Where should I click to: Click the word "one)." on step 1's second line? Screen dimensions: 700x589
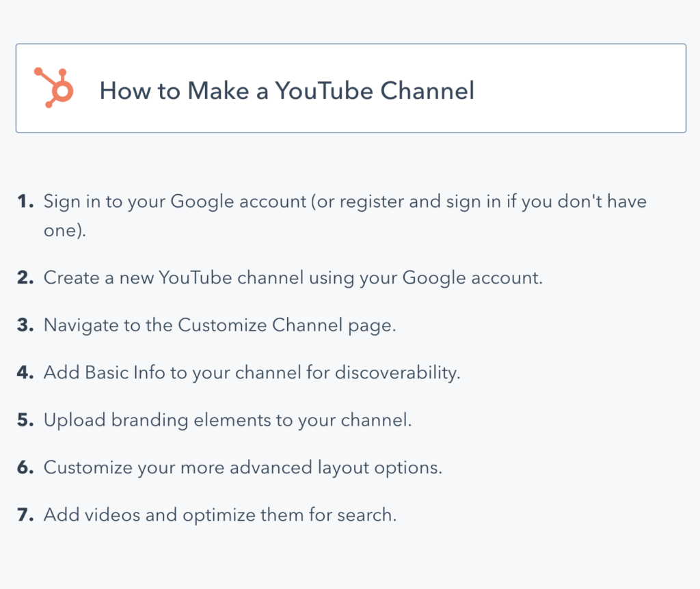tap(65, 232)
